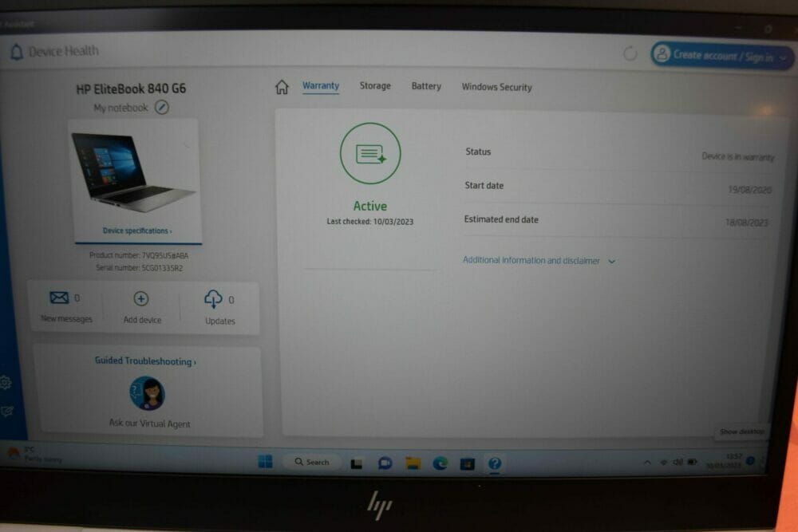Open feedback icon in left sidebar
Image resolution: width=798 pixels, height=532 pixels.
[x=6, y=412]
